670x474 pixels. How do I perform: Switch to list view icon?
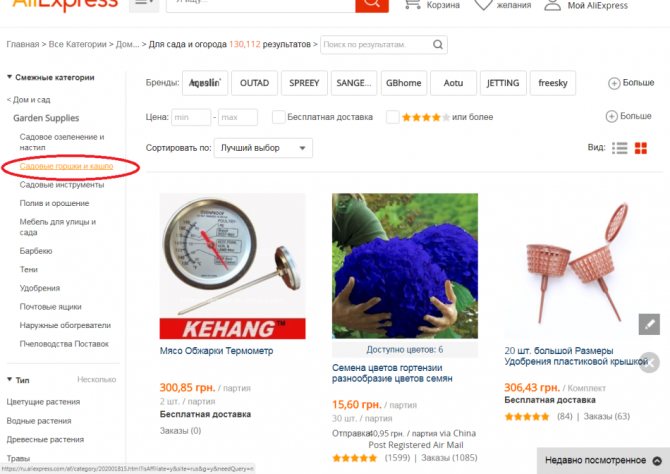[x=620, y=148]
